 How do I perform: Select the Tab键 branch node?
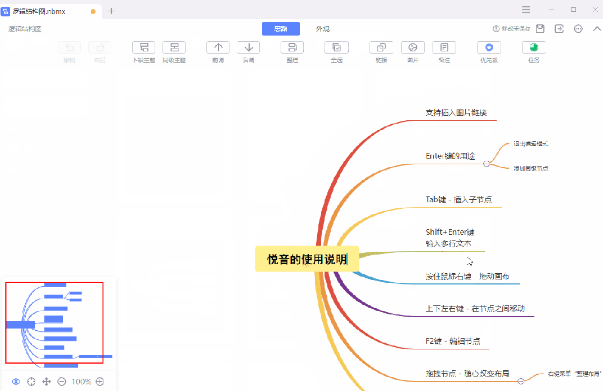(458, 199)
